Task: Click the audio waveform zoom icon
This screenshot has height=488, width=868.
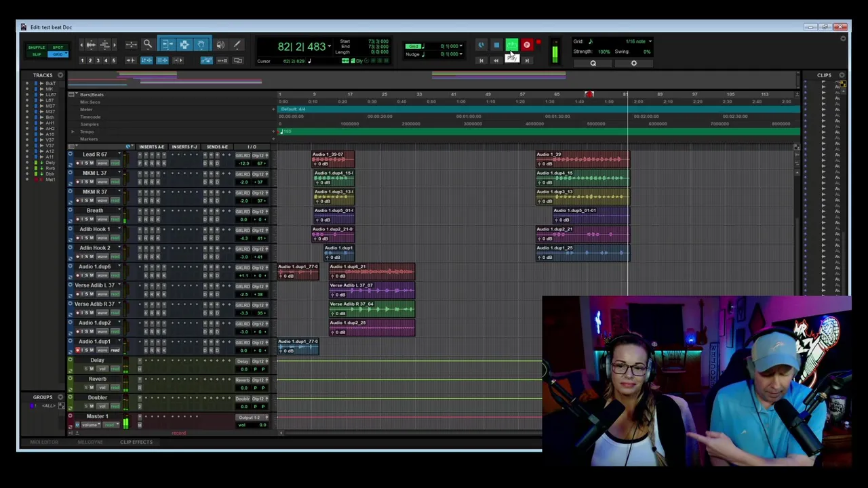Action: coord(91,45)
